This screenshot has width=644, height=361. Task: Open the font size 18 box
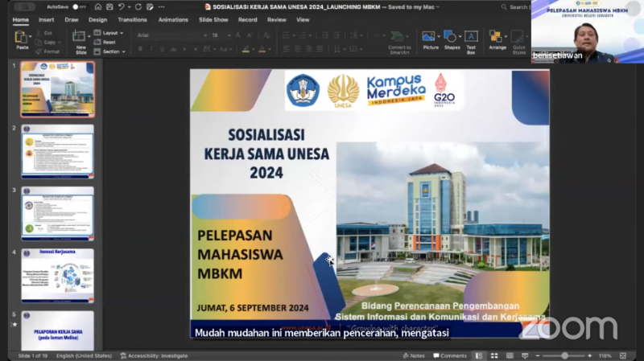pos(221,35)
